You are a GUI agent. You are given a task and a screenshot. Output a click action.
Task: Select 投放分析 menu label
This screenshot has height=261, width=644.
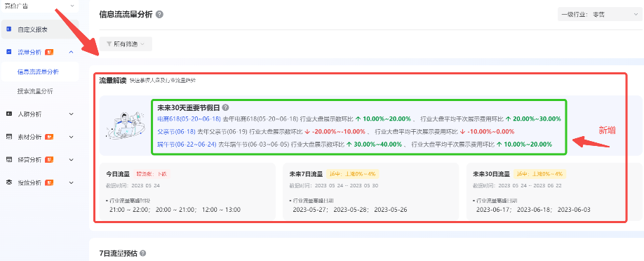tap(29, 182)
